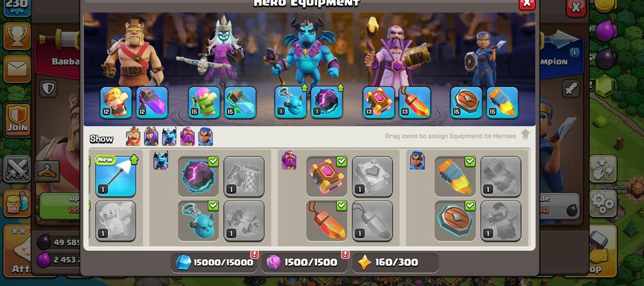Open the Shiny Ore 15000/15000 counter
This screenshot has height=286, width=644.
(214, 263)
